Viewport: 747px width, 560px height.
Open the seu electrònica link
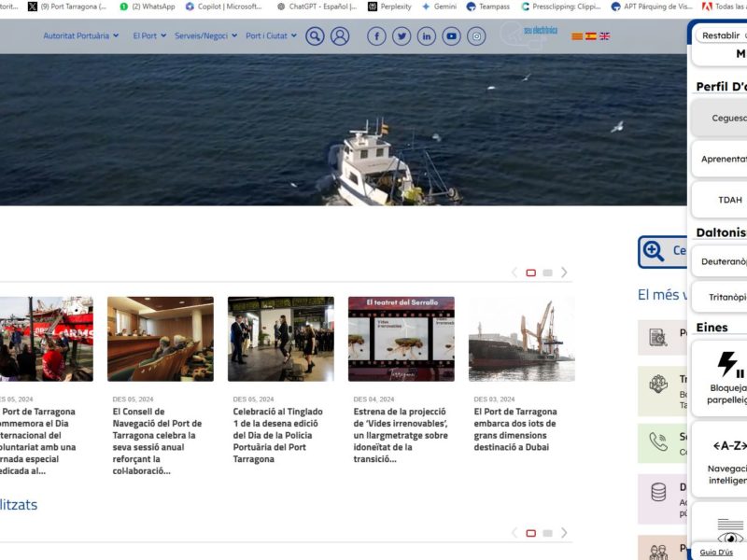541,31
